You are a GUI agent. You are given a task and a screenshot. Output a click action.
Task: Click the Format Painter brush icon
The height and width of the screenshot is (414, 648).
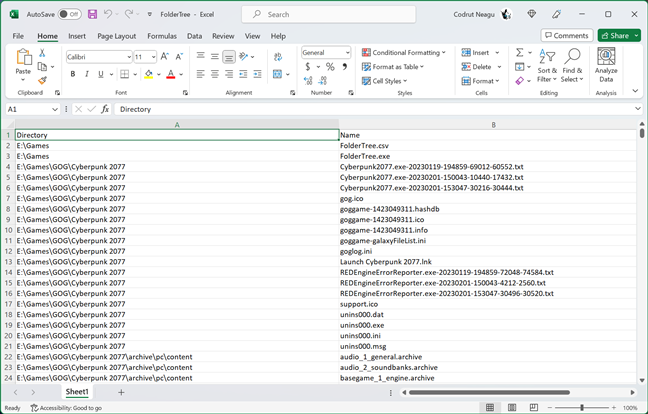(42, 80)
